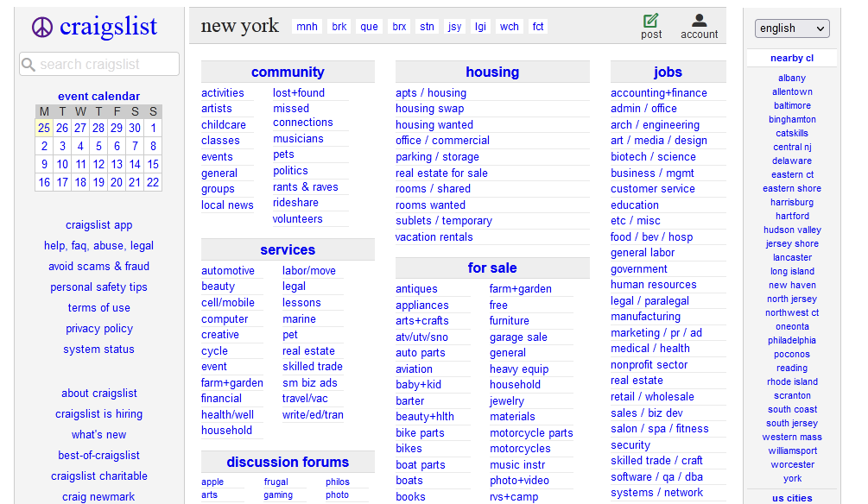Screen dimensions: 868x504
Task: Click the craigslist peace sign logo
Action: [42, 27]
